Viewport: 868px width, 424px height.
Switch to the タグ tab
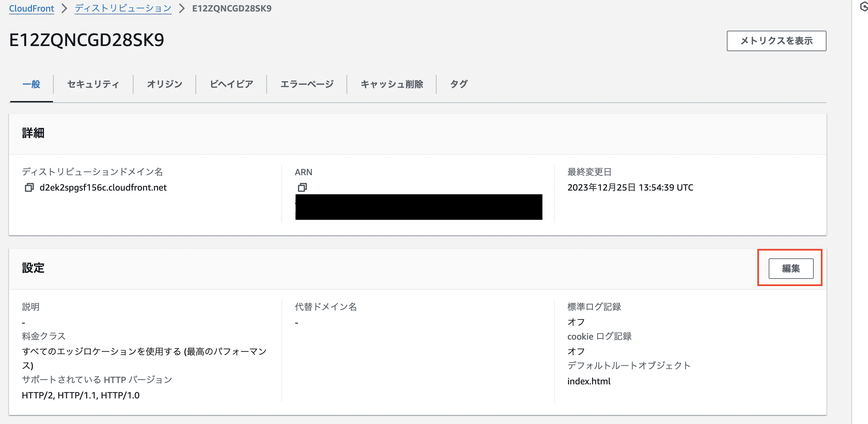(459, 84)
